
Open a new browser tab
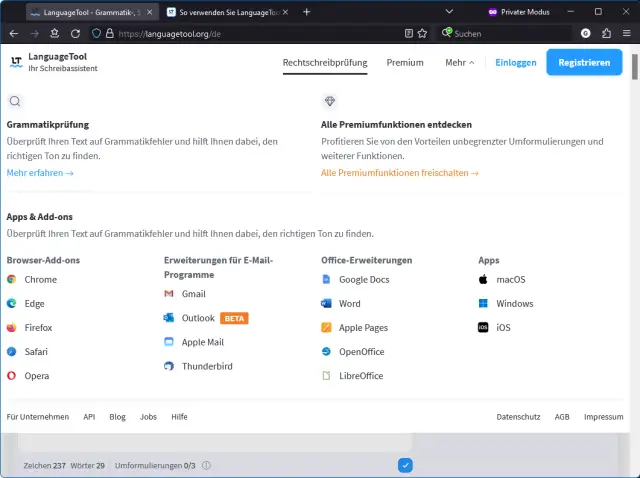[307, 12]
